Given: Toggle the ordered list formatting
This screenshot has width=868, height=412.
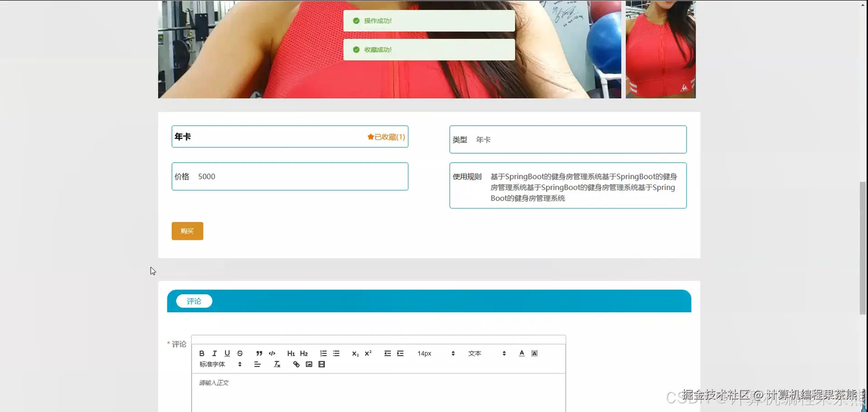Looking at the screenshot, I should click(323, 353).
